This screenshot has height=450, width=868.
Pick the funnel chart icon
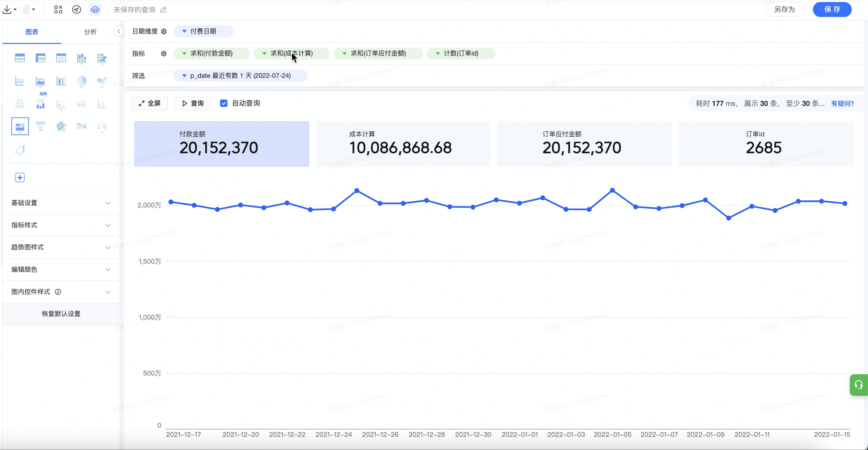[41, 126]
